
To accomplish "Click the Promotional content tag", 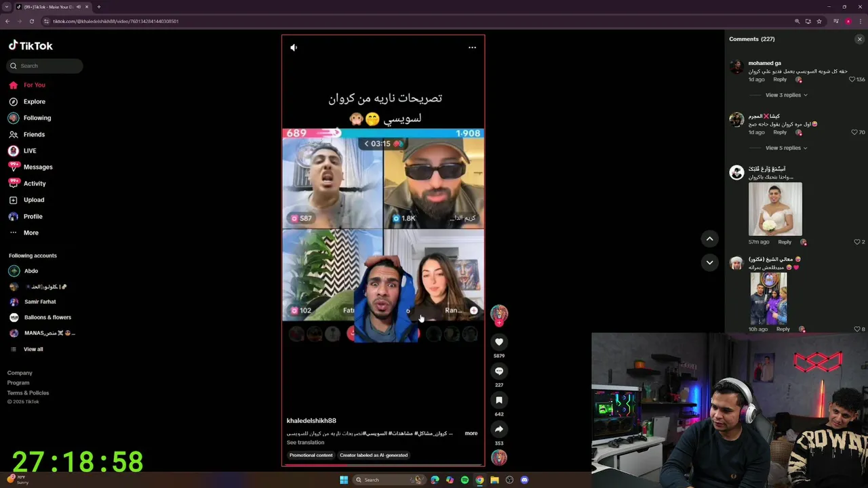I will click(311, 455).
